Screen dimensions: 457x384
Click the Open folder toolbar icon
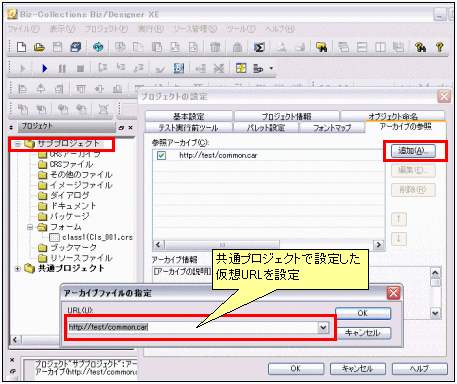39,47
